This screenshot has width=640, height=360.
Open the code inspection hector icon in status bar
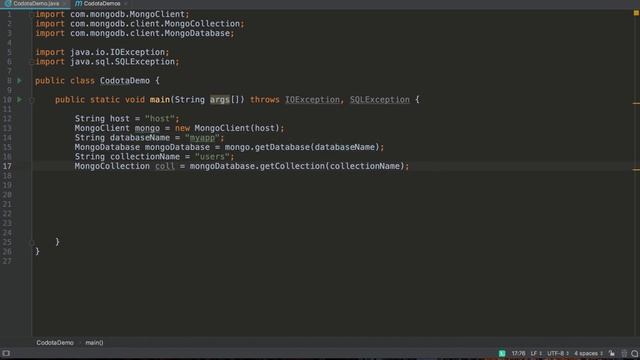click(x=624, y=353)
